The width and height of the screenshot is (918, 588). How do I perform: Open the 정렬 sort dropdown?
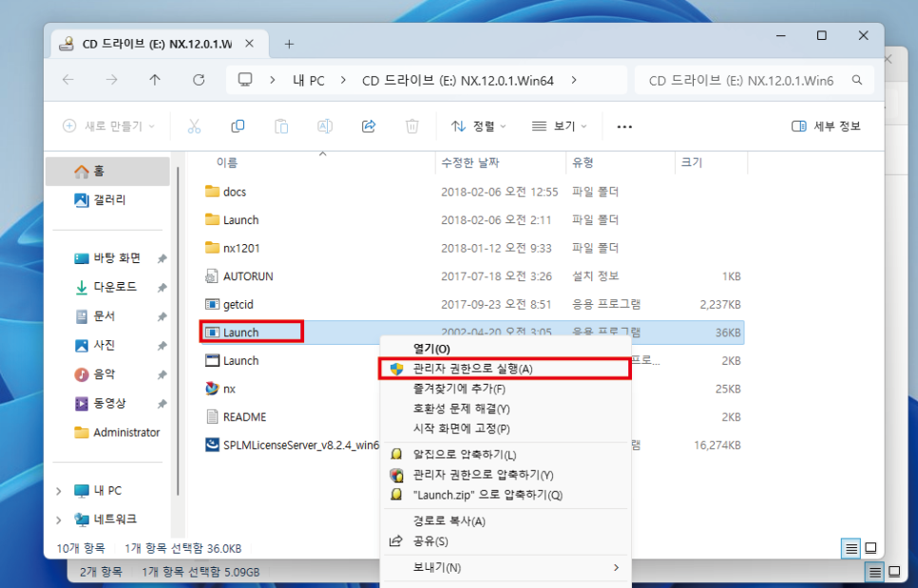tap(478, 125)
